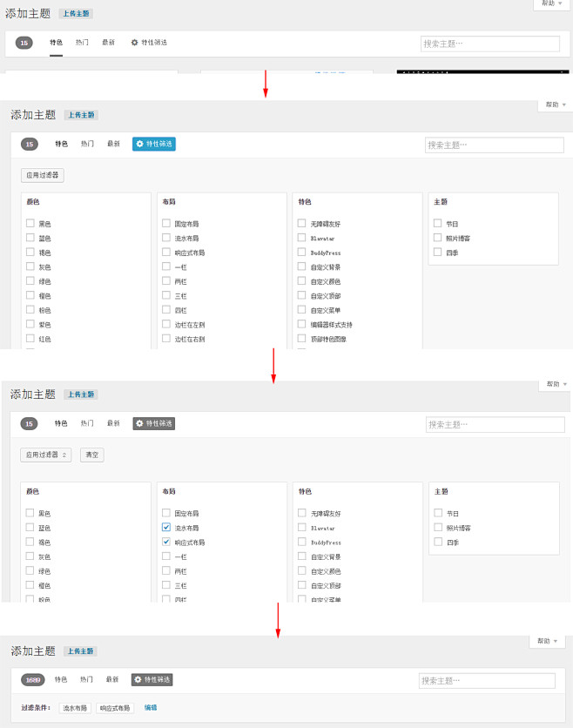Click the plain gear icon next to the underlined 特色 tab
The image size is (573, 728).
pos(135,43)
